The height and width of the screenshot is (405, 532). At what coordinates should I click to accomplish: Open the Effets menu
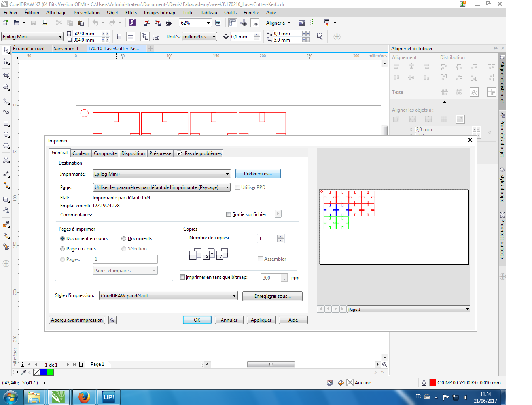pos(131,13)
